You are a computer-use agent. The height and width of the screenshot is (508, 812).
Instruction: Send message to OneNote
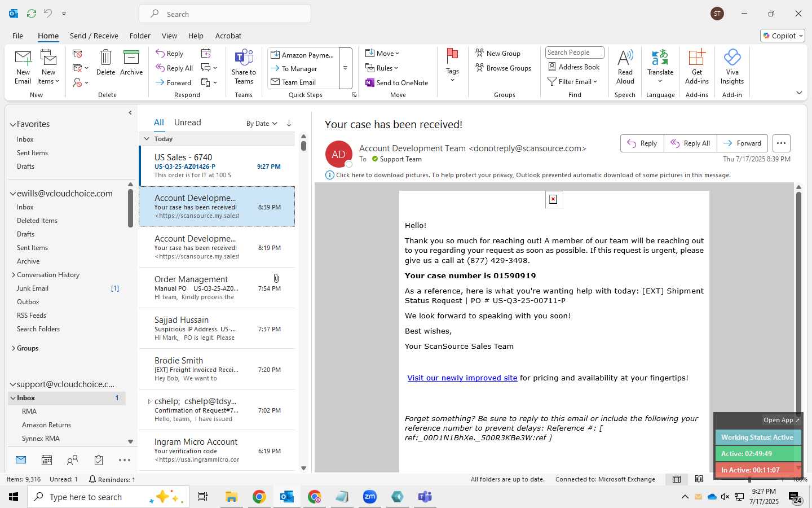coord(397,82)
